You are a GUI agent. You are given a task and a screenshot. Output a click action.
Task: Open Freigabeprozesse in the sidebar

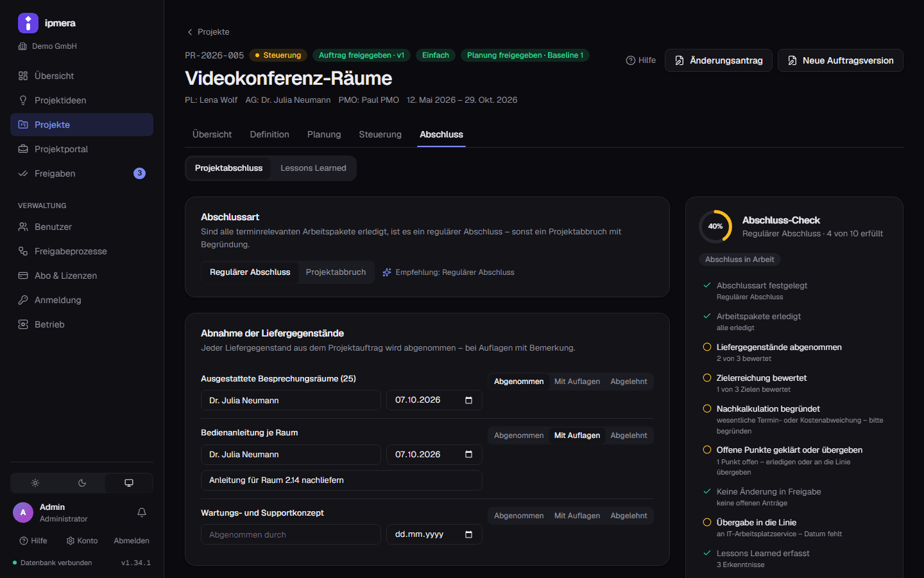pyautogui.click(x=81, y=251)
